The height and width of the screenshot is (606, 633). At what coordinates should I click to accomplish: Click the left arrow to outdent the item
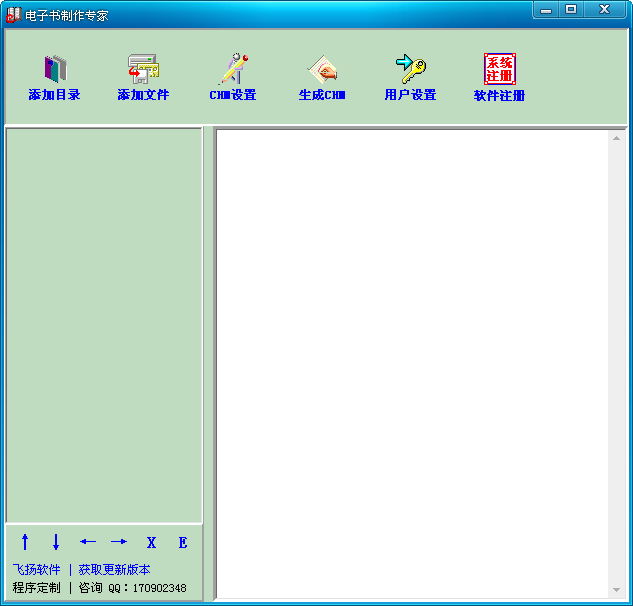tap(88, 542)
